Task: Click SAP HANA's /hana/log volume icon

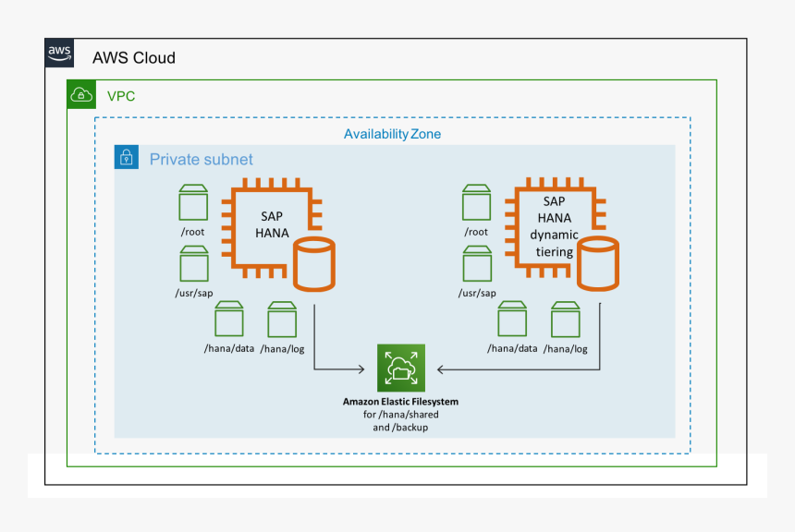Action: 282,320
